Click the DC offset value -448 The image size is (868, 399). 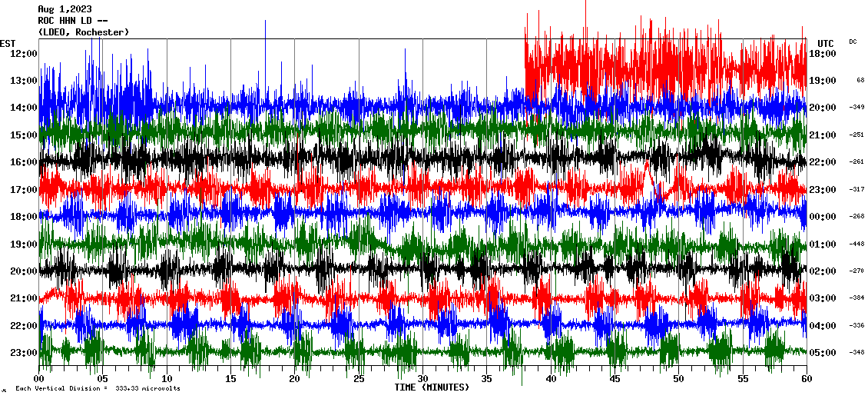[x=856, y=244]
